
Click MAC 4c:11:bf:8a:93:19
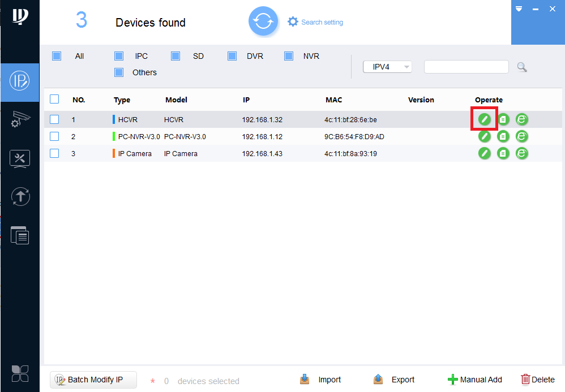(350, 154)
